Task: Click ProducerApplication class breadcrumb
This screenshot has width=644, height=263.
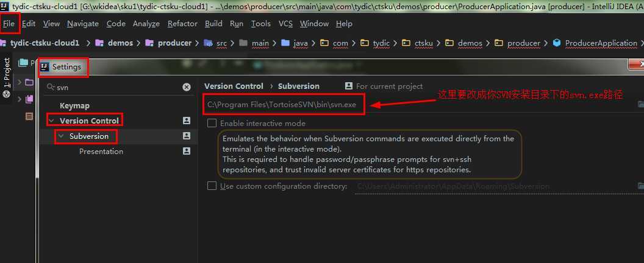Action: (x=601, y=43)
